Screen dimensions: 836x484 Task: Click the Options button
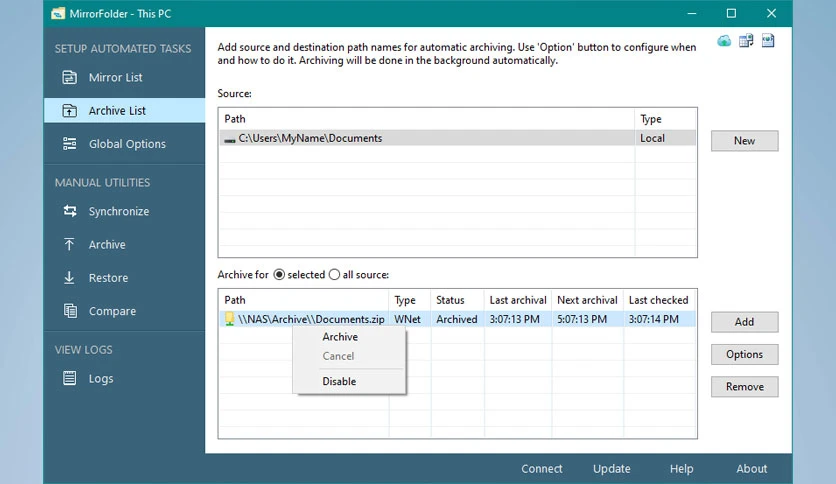744,354
